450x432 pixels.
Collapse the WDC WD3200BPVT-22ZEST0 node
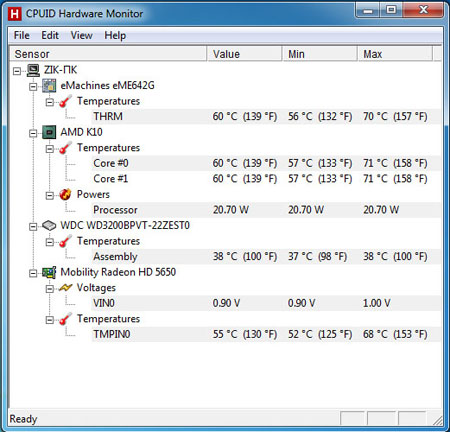pos(33,227)
